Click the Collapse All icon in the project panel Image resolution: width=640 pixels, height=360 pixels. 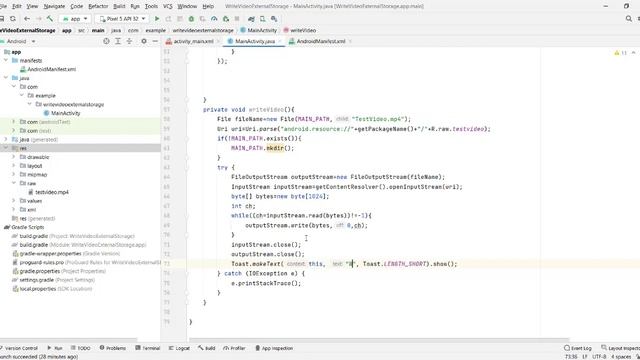[x=129, y=41]
